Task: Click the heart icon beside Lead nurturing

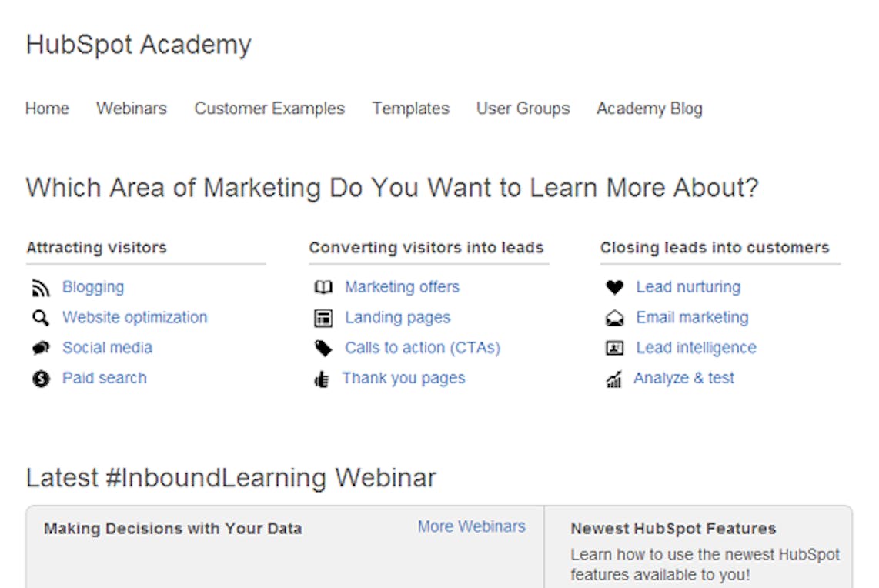Action: (615, 288)
